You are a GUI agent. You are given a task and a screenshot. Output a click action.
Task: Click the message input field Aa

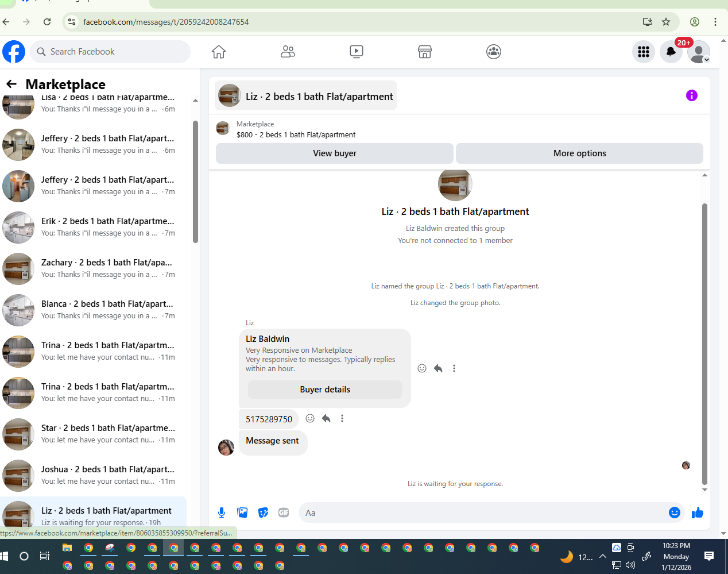click(482, 513)
